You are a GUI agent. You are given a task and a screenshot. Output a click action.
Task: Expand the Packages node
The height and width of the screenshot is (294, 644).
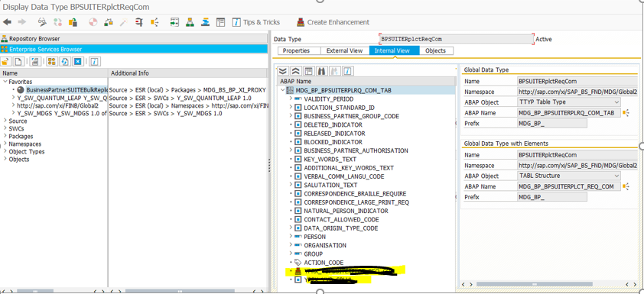tap(5, 136)
